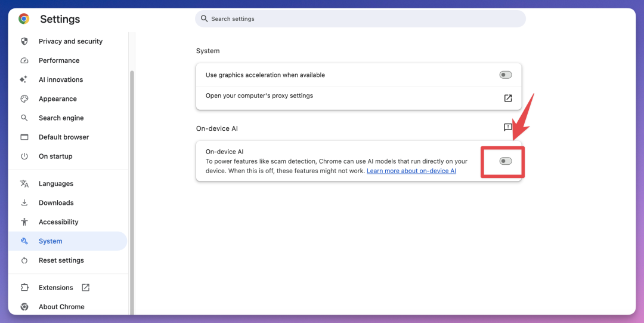Image resolution: width=644 pixels, height=323 pixels.
Task: Click the Languages translate icon
Action: [24, 183]
